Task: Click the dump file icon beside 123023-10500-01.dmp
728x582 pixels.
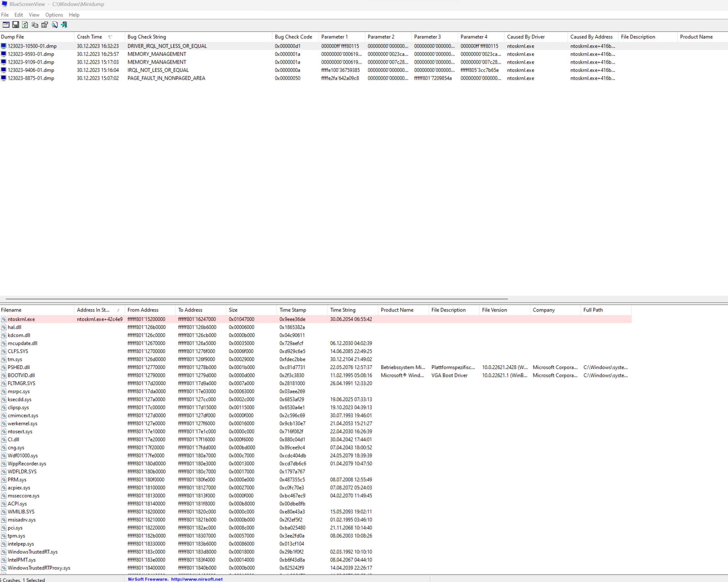Action: [3, 46]
